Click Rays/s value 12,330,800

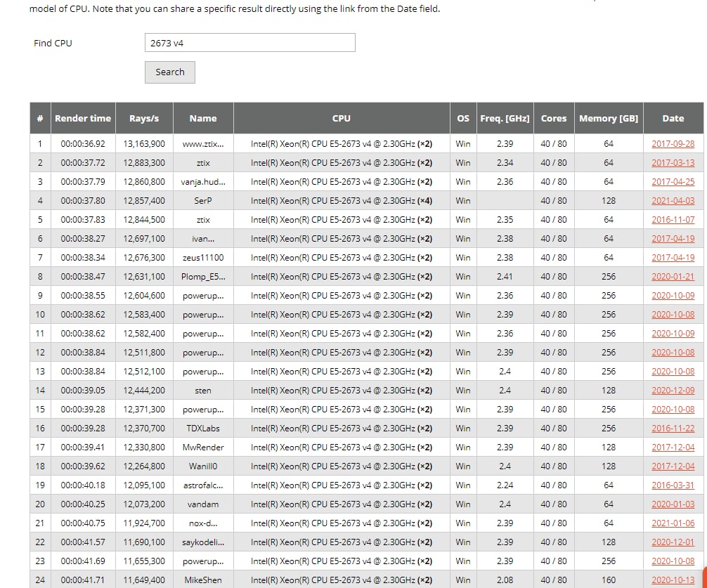144,447
